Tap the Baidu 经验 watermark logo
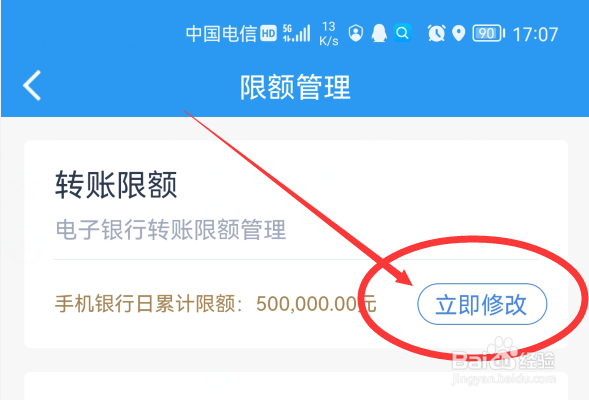The height and width of the screenshot is (400, 589). pyautogui.click(x=503, y=360)
